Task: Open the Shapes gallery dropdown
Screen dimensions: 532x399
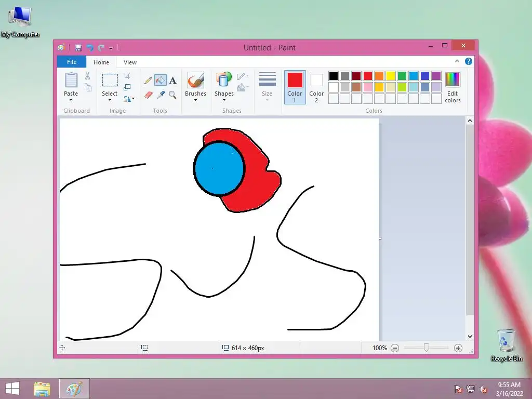Action: pyautogui.click(x=224, y=100)
